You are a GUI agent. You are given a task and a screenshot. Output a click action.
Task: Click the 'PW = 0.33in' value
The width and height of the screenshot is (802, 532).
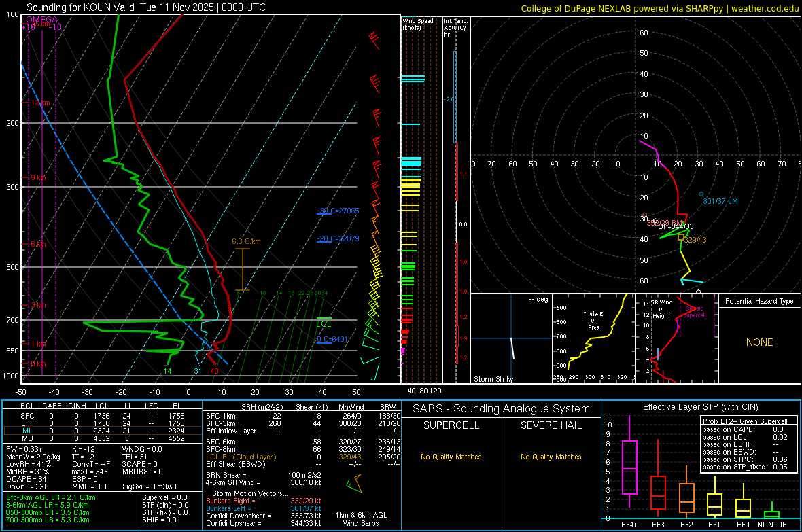25,449
